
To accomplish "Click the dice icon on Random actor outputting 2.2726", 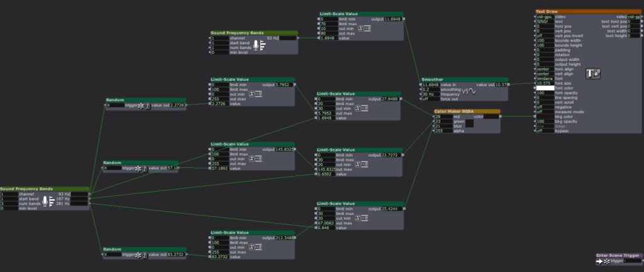I will (x=143, y=106).
